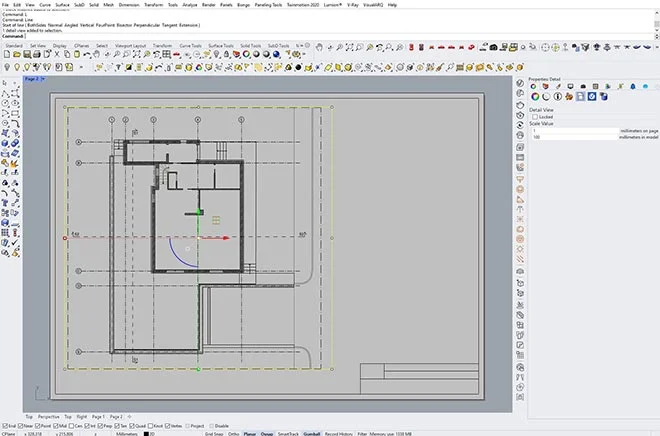
Task: Click the light bulb Hide objects icon
Action: (x=217, y=54)
